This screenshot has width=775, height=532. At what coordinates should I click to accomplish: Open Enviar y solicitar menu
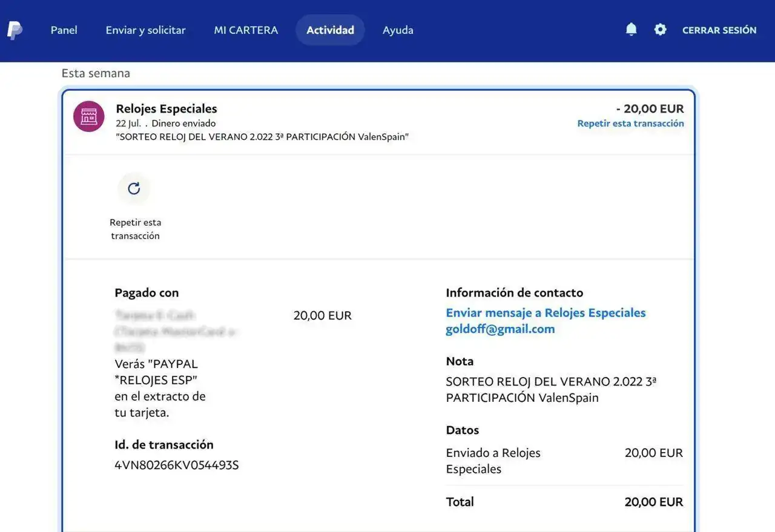click(145, 30)
